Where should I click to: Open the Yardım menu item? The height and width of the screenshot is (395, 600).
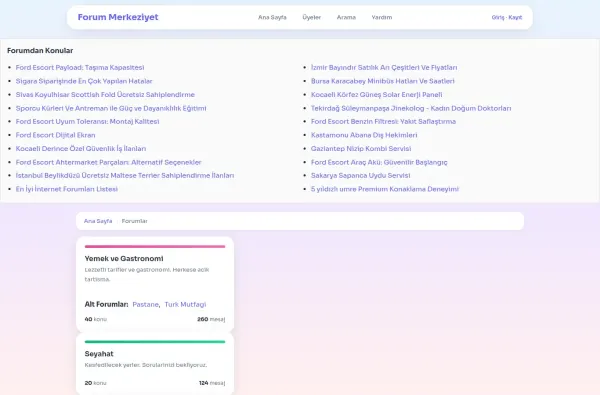click(x=382, y=17)
